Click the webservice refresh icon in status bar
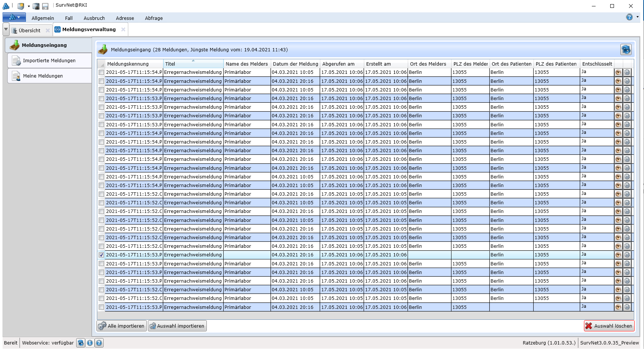This screenshot has width=644, height=349. click(81, 343)
